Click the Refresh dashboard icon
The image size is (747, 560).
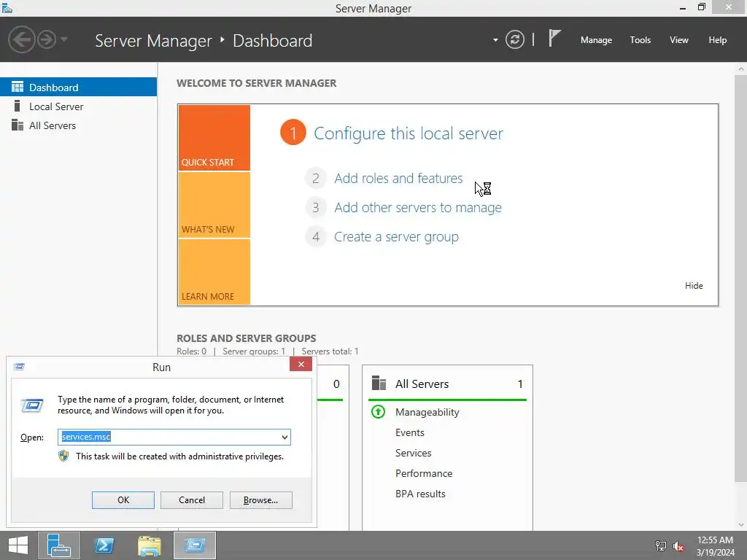coord(514,39)
